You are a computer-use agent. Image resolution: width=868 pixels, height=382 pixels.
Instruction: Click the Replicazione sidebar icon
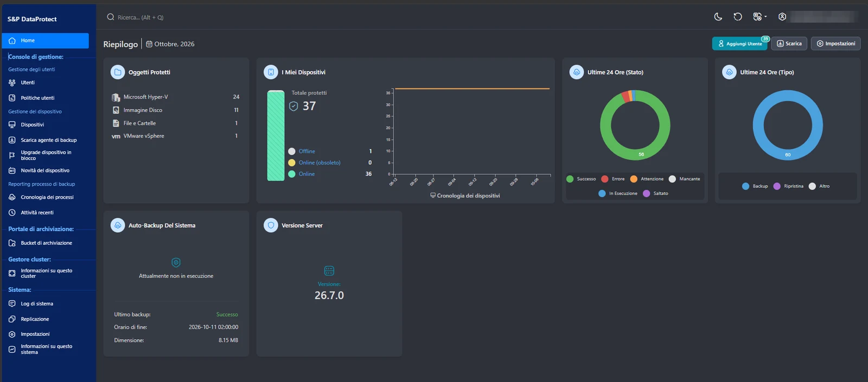12,319
